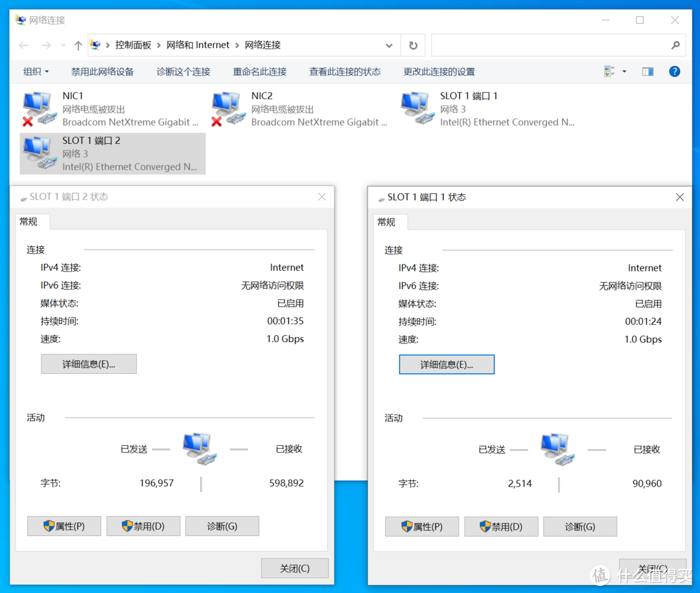Image resolution: width=700 pixels, height=593 pixels.
Task: Refresh the view using the refresh icon
Action: pyautogui.click(x=413, y=45)
